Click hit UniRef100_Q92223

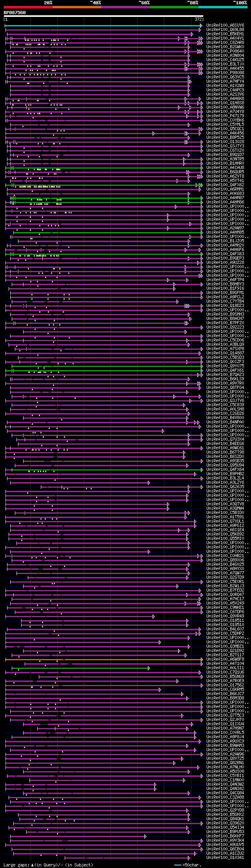point(225,327)
